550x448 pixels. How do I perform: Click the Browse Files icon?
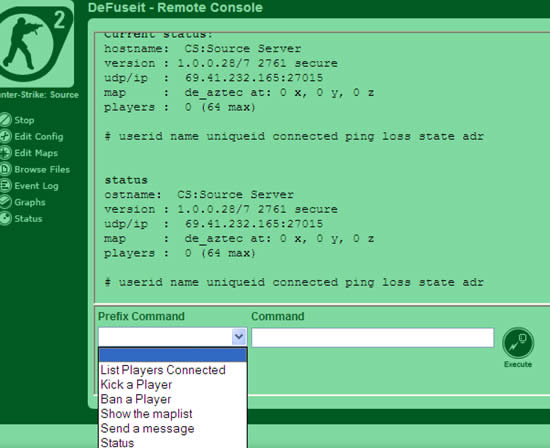[x=5, y=169]
